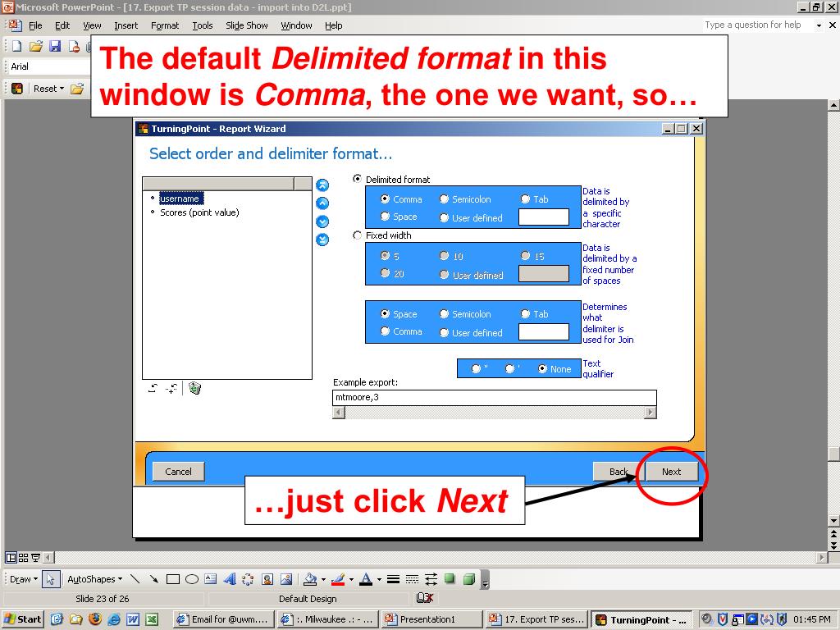Open the Draw dropdown menu
The image size is (840, 630).
(24, 579)
